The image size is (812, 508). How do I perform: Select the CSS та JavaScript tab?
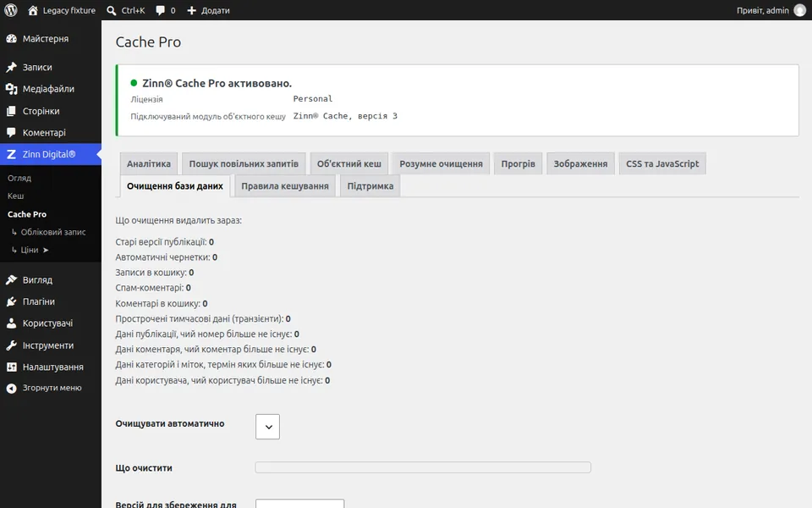pyautogui.click(x=662, y=163)
